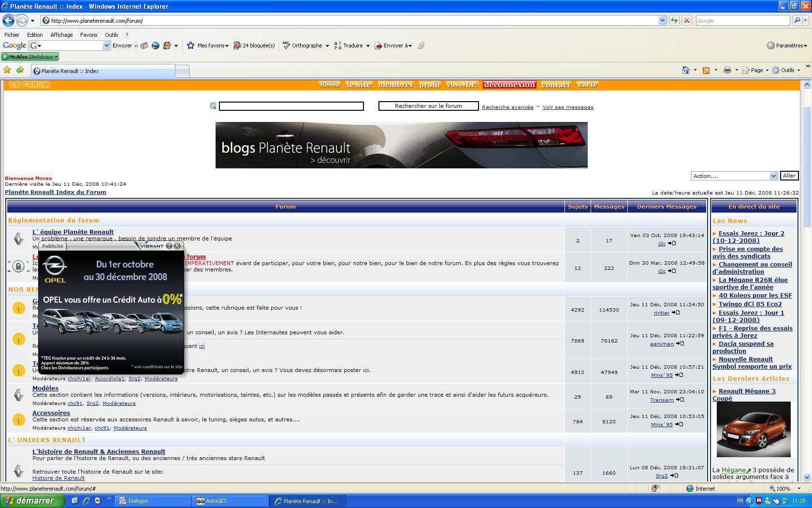Viewport: 812px width, 508px height.
Task: Click the help question mark on ad popup
Action: pos(169,246)
